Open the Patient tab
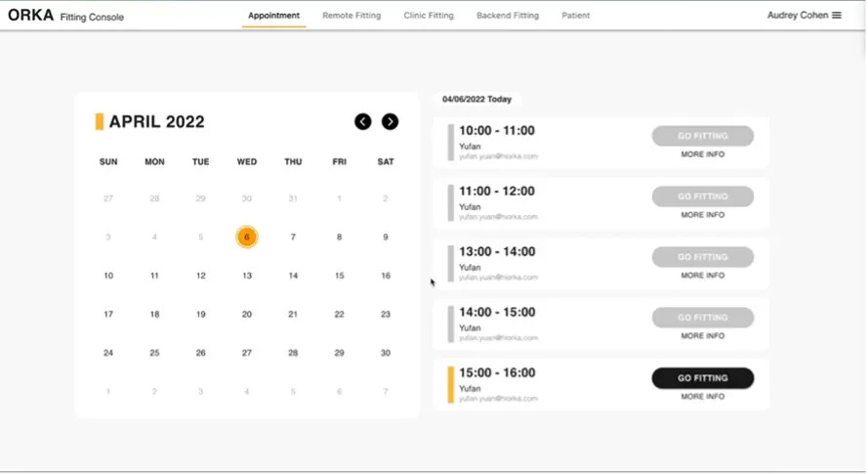 point(575,16)
